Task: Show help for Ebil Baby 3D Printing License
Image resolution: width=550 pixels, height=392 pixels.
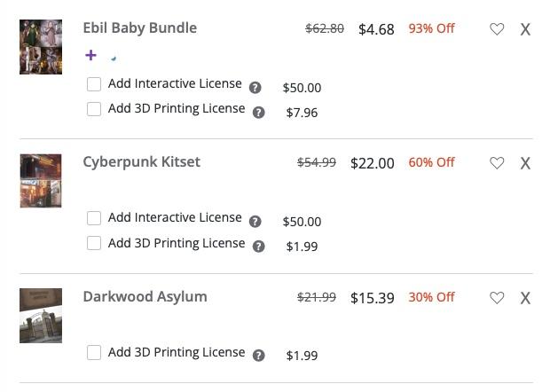Action: click(259, 113)
